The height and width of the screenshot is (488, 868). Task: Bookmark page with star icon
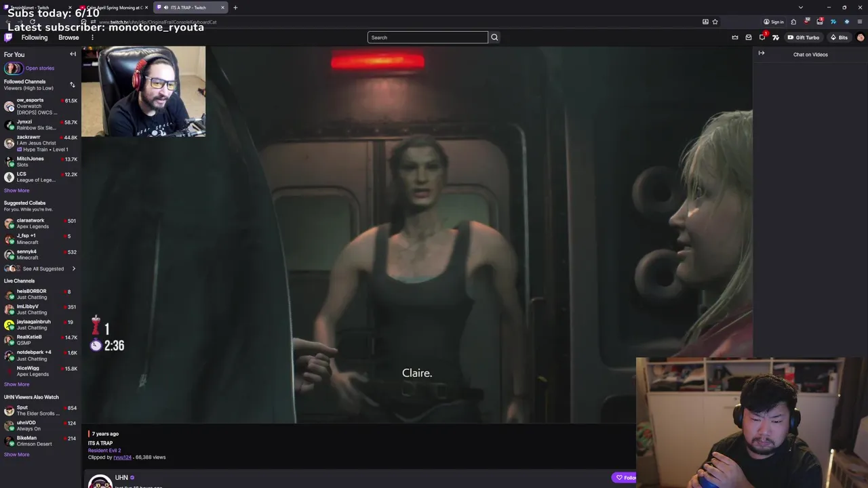coord(715,22)
